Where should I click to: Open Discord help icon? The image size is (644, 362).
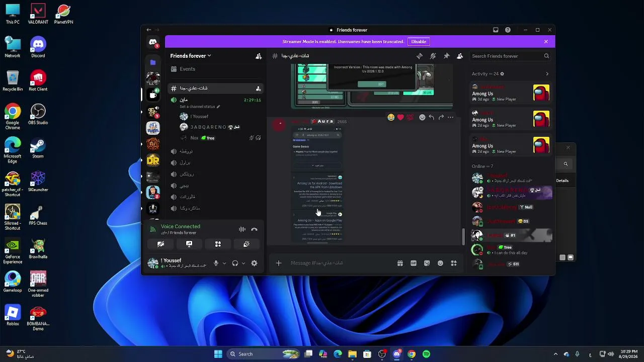point(508,30)
